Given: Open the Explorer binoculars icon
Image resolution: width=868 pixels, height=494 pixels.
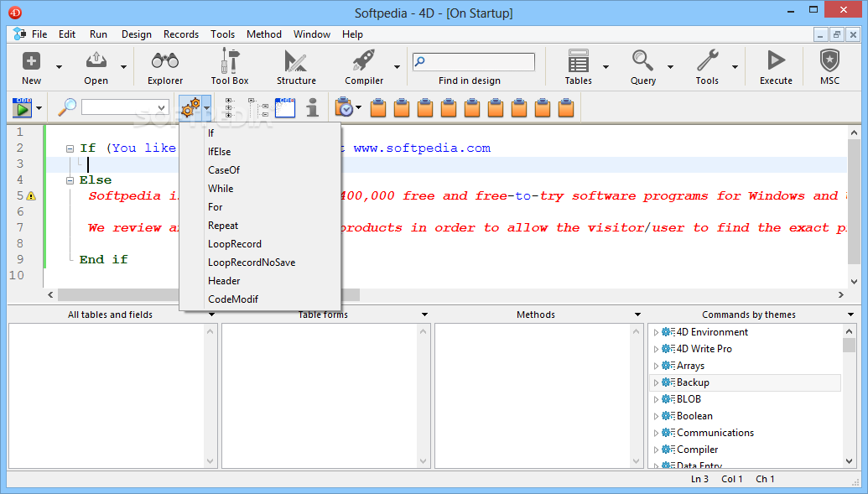Looking at the screenshot, I should coord(165,60).
